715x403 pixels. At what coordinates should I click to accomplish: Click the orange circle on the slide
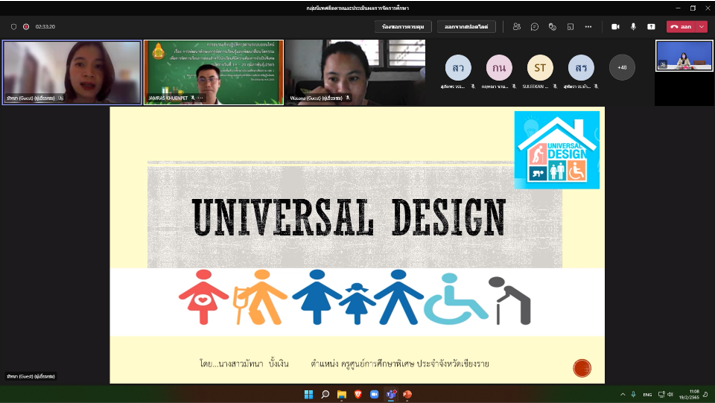[x=582, y=368]
